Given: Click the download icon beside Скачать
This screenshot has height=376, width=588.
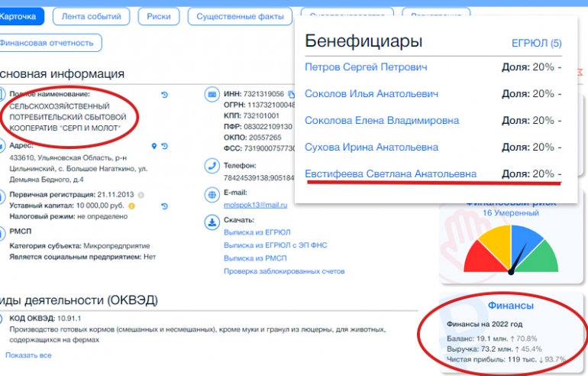Looking at the screenshot, I should pos(211,222).
